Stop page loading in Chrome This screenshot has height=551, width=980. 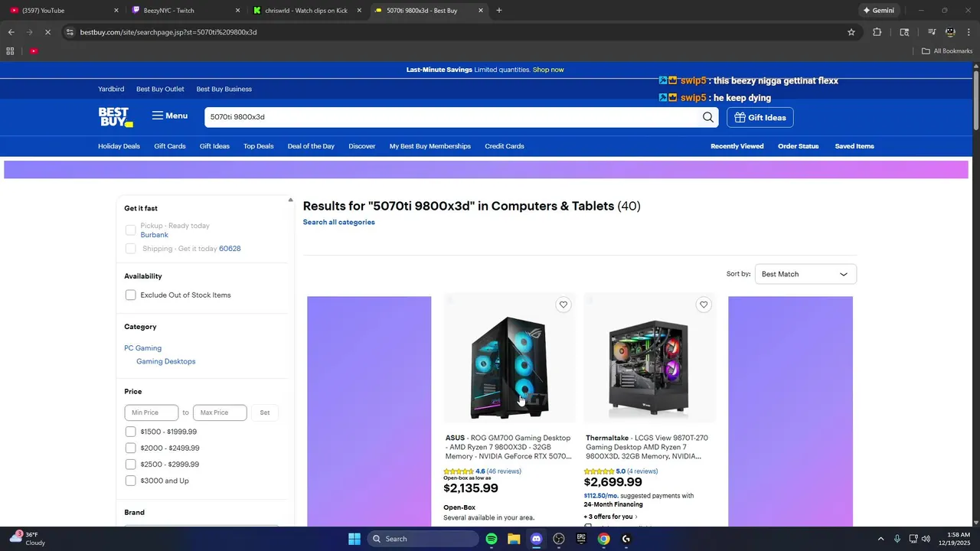[47, 32]
